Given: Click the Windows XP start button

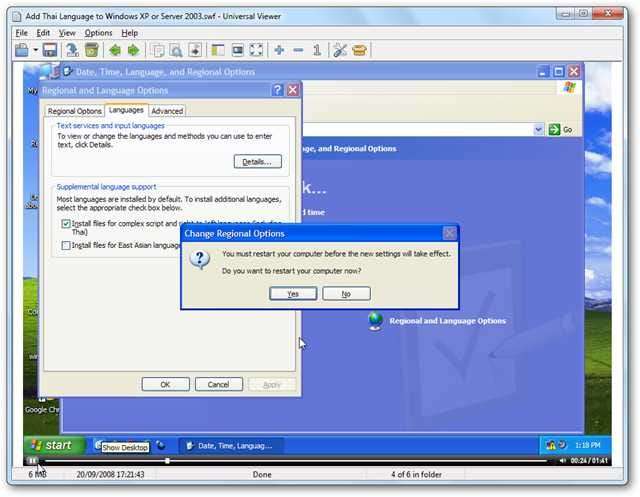Looking at the screenshot, I should click(x=54, y=445).
